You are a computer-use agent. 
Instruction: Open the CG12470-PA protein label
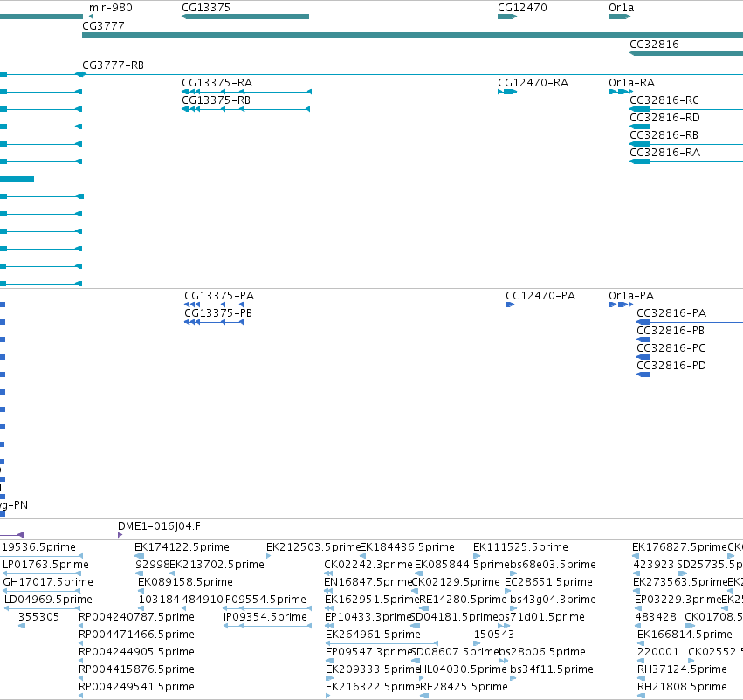tap(540, 296)
